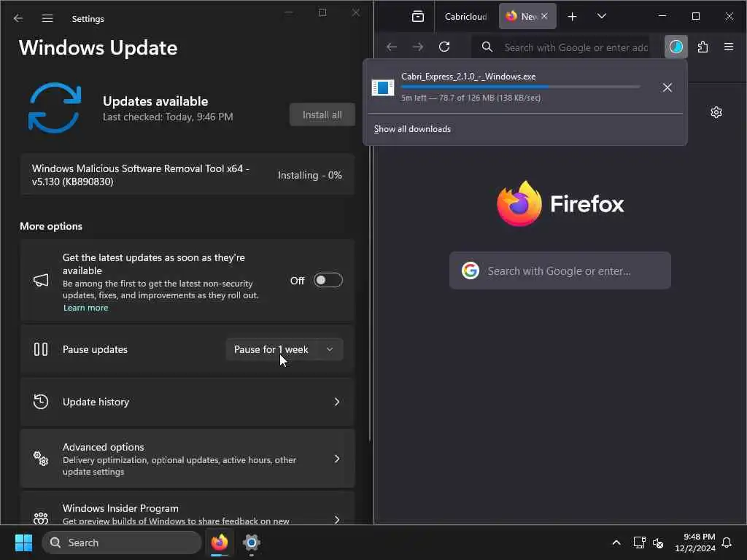This screenshot has height=560, width=747.
Task: Click the Google logo in search box
Action: tap(471, 271)
